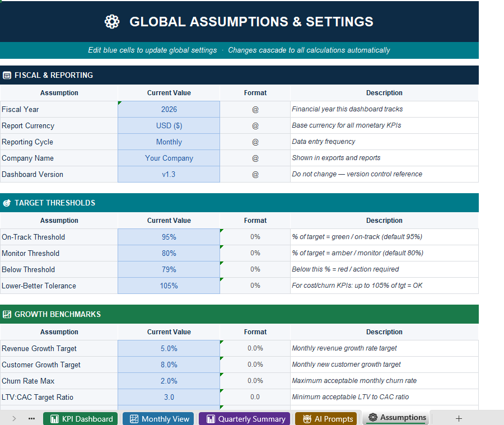Screen dimensions: 504x425
Task: Select the LTV:CAC Target Ratio value cell
Action: click(x=169, y=397)
